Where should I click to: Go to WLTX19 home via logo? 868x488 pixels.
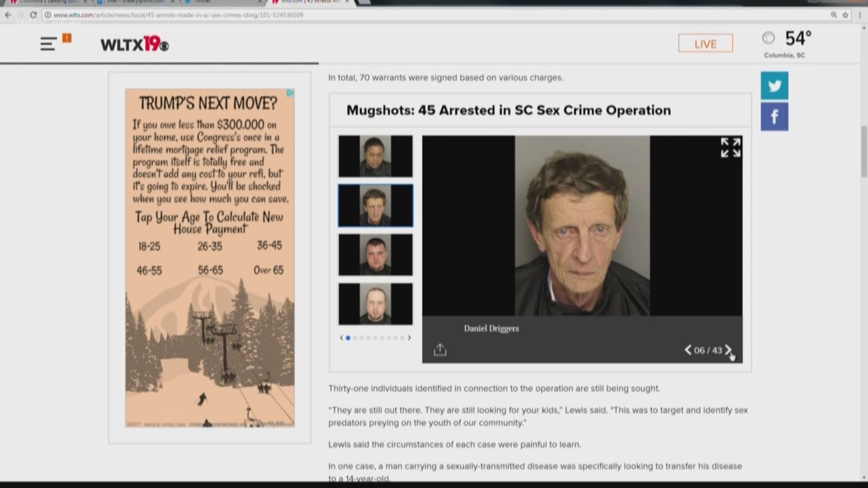click(x=134, y=44)
